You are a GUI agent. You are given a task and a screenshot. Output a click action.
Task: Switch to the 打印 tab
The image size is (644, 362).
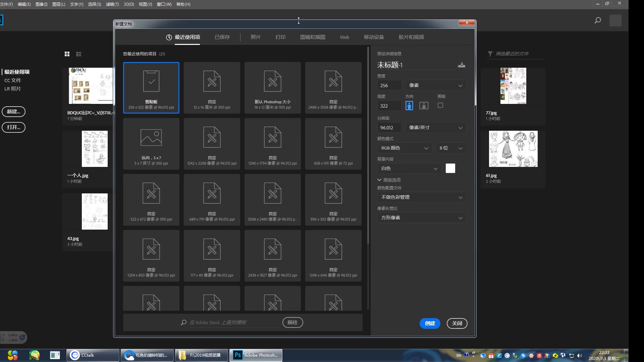280,37
